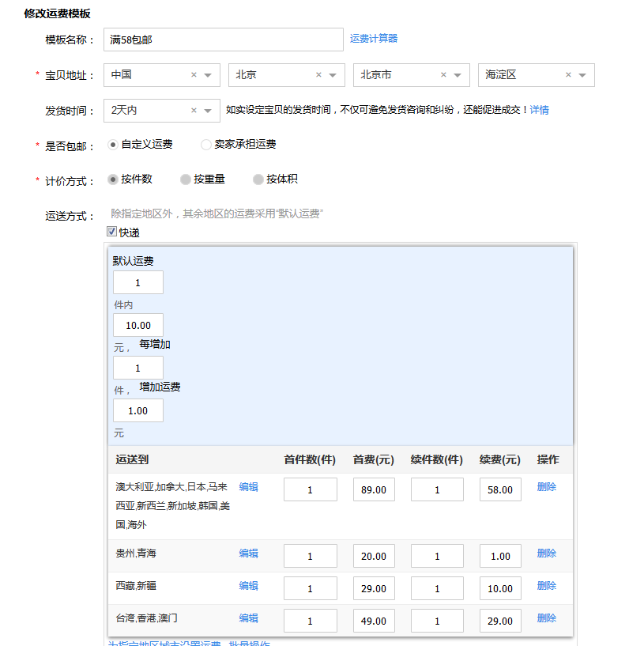Click the default shipping fee 10.00 field
This screenshot has height=646, width=644.
point(138,325)
